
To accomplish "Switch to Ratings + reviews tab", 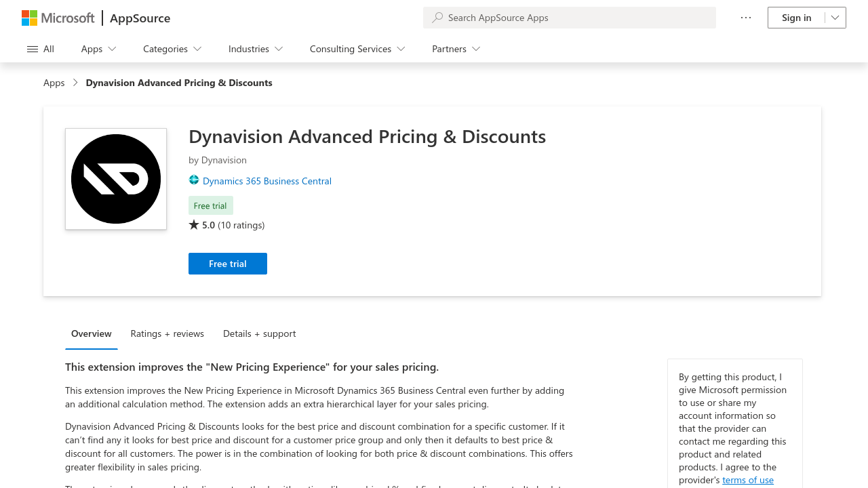I will point(167,333).
